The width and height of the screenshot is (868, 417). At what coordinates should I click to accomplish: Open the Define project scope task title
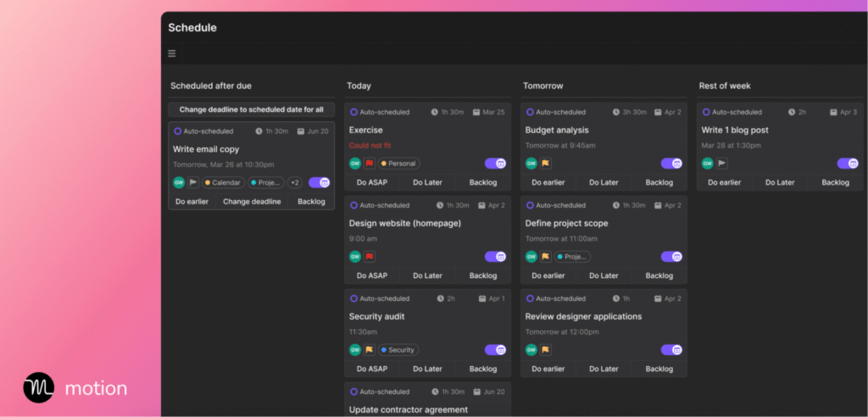(x=566, y=224)
